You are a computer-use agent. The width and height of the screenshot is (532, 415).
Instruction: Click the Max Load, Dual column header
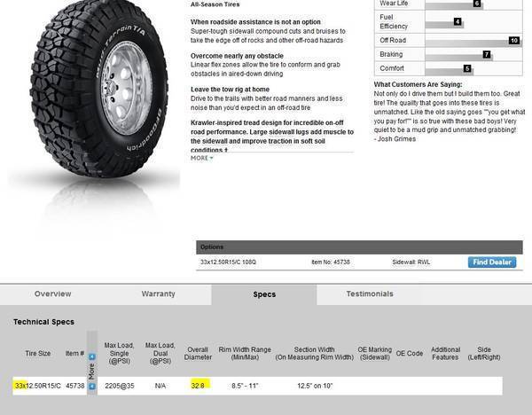(160, 353)
